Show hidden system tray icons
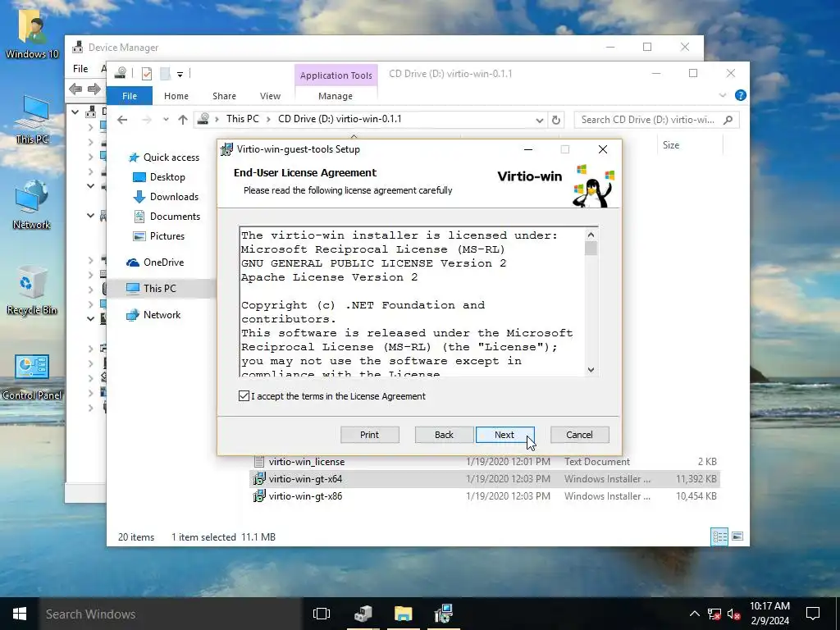Screen dimensions: 840x630 pos(694,614)
